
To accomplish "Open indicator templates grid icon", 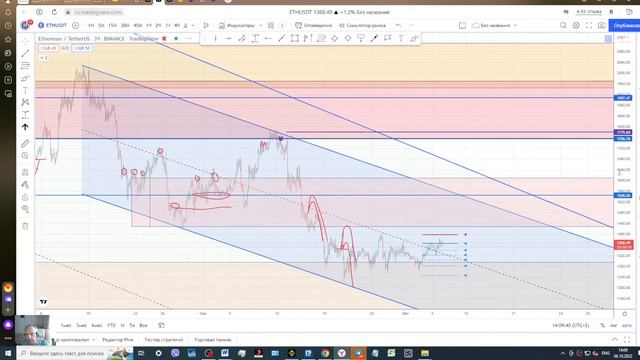I will pyautogui.click(x=271, y=25).
